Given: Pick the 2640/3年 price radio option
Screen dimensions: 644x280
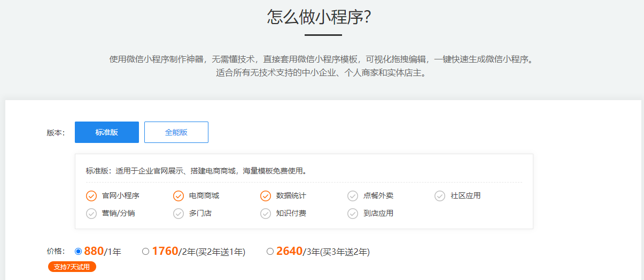Looking at the screenshot, I should [x=270, y=251].
